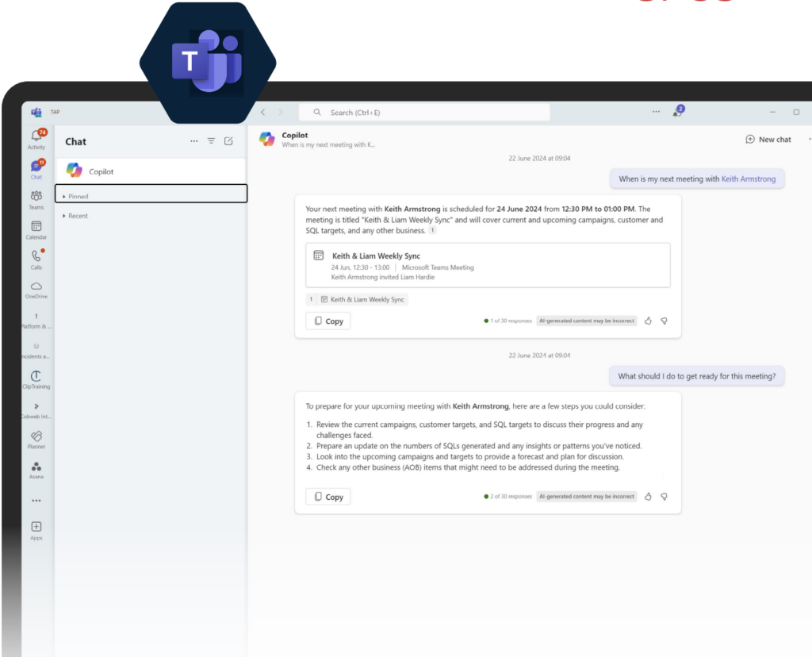Thumbs down the second Copilot response
Screen dimensions: 812x657
664,497
